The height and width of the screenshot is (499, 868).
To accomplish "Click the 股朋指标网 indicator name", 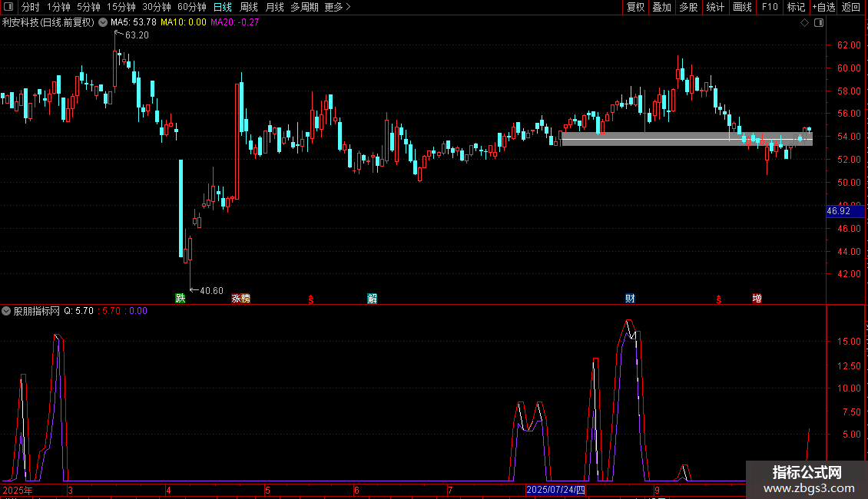I will click(x=37, y=311).
